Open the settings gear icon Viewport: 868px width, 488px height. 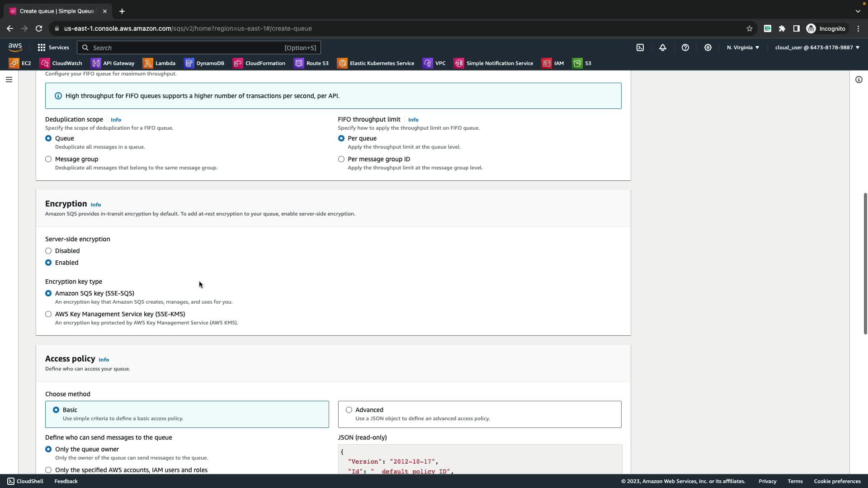pos(708,47)
